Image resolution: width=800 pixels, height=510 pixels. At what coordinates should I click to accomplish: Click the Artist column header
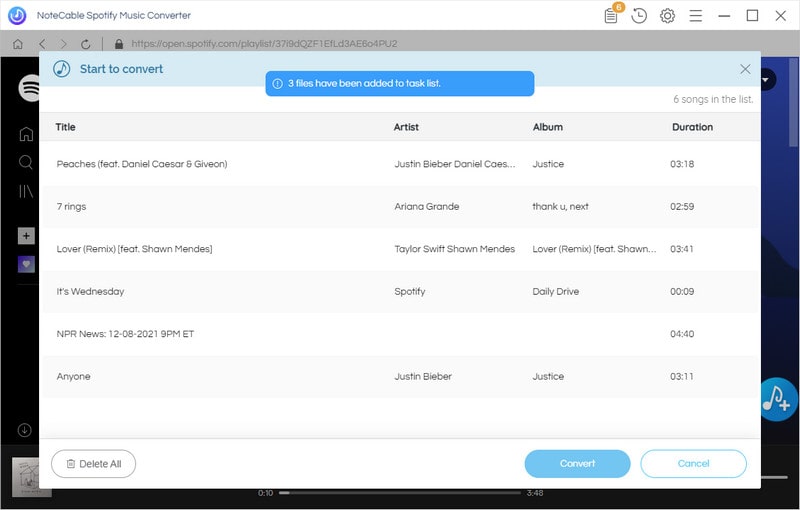406,127
